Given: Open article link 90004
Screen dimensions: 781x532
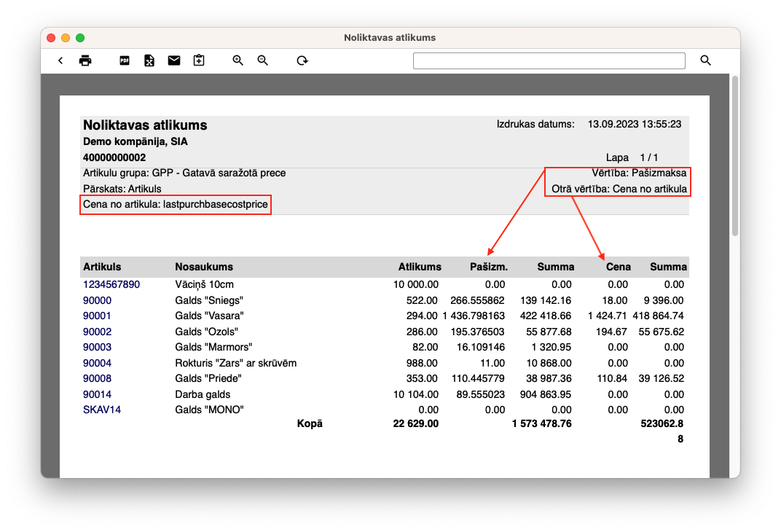Looking at the screenshot, I should point(97,363).
